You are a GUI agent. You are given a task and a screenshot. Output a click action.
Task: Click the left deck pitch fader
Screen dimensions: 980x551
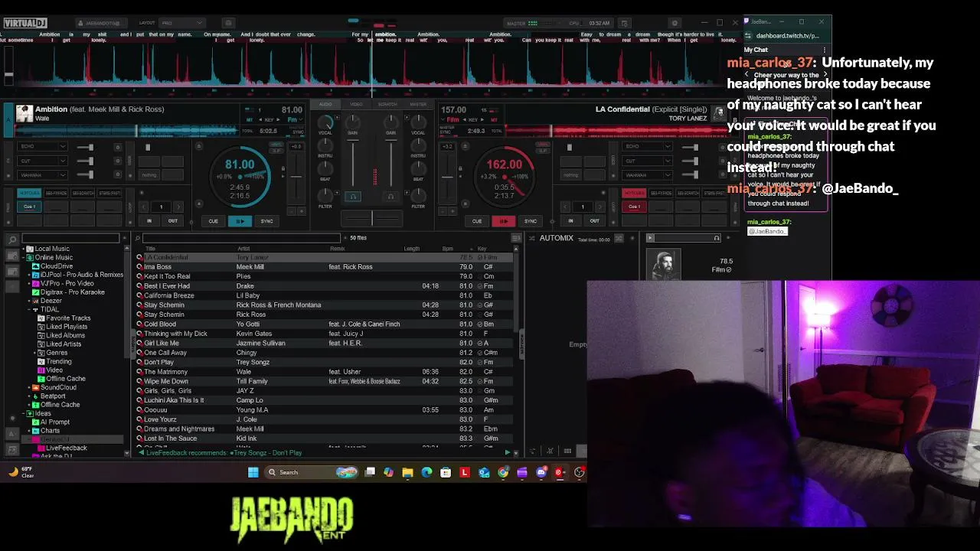[296, 176]
